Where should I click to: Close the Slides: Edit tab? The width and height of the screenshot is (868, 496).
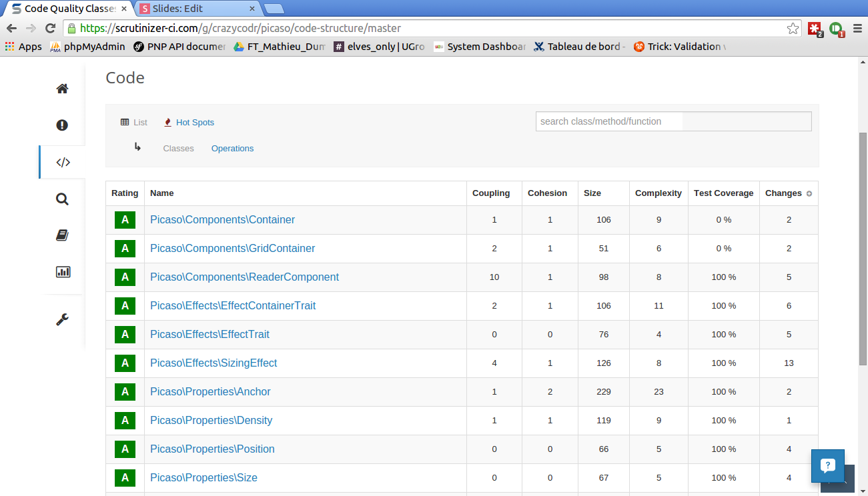click(252, 9)
